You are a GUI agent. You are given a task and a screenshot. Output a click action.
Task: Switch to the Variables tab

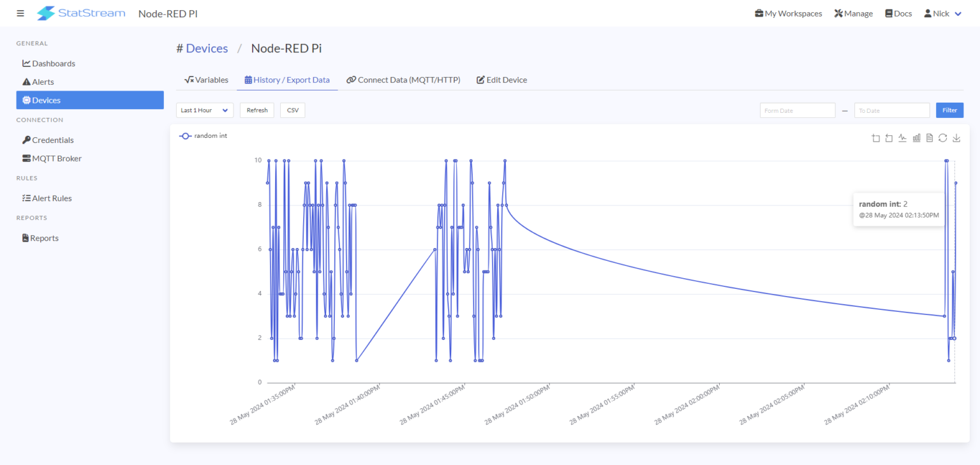206,80
